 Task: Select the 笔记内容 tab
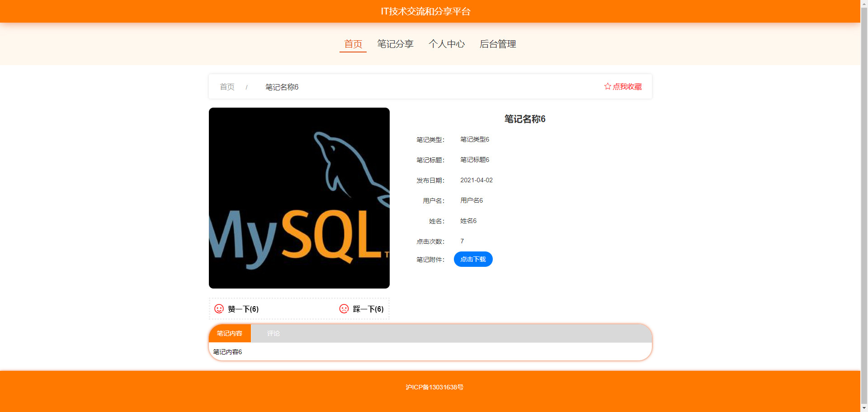click(230, 333)
